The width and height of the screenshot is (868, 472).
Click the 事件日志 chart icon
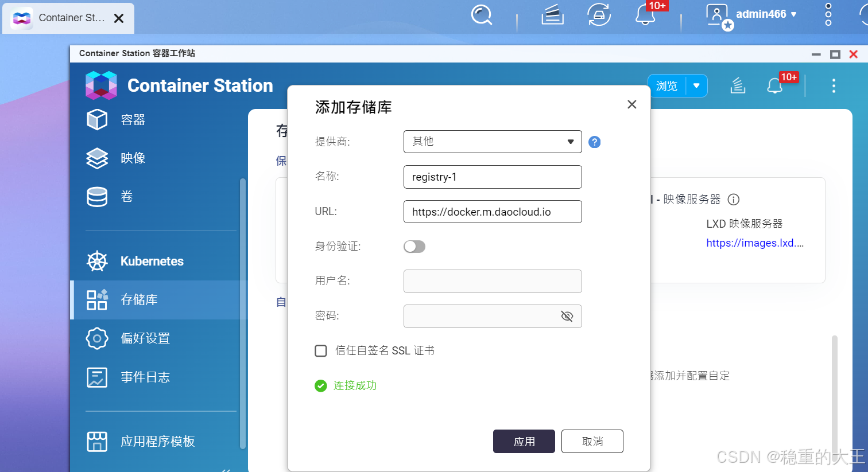97,377
